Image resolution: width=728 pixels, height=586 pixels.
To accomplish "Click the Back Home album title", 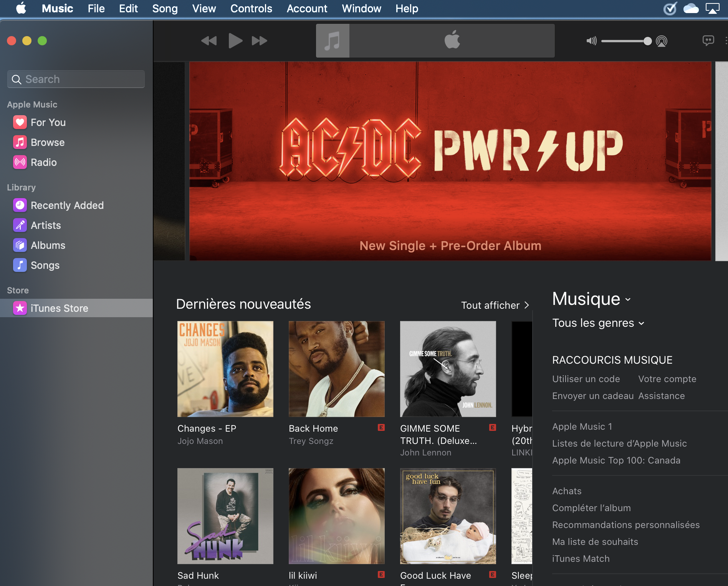I will [313, 429].
